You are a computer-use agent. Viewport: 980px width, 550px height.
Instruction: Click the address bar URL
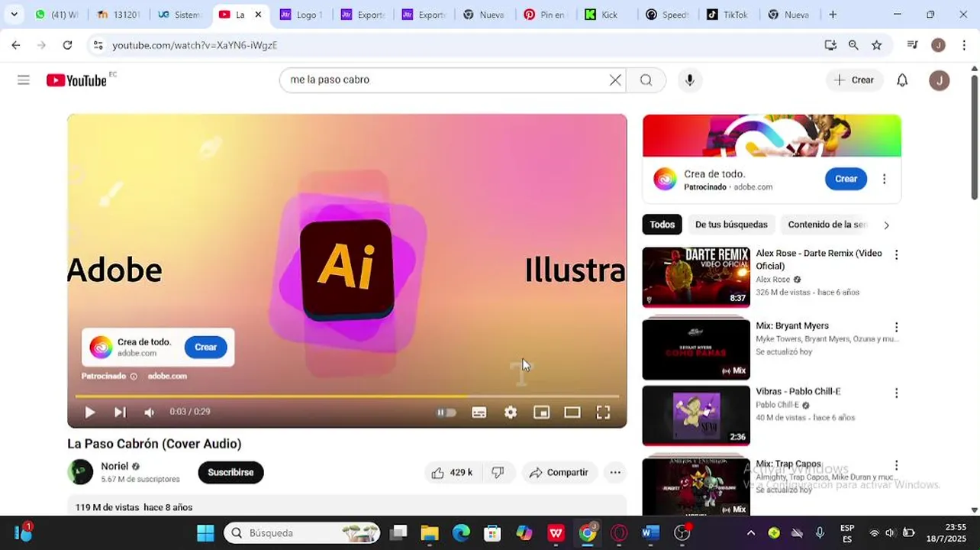pos(195,45)
